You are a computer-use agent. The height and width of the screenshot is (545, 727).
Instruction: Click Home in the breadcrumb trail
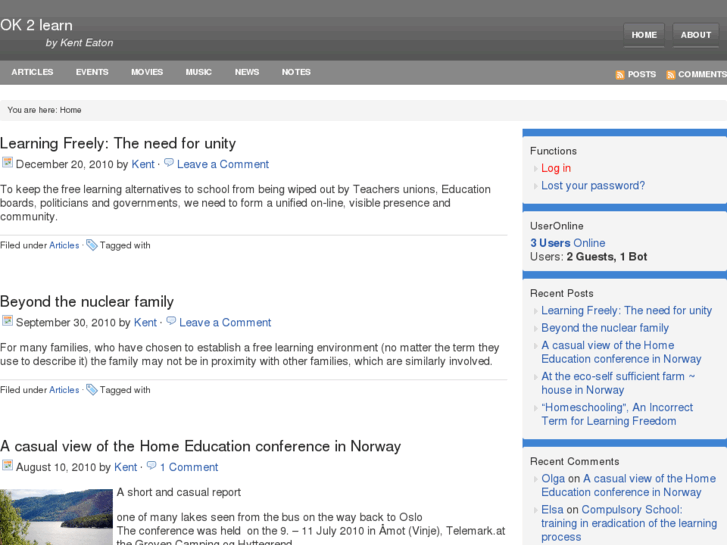coord(70,110)
